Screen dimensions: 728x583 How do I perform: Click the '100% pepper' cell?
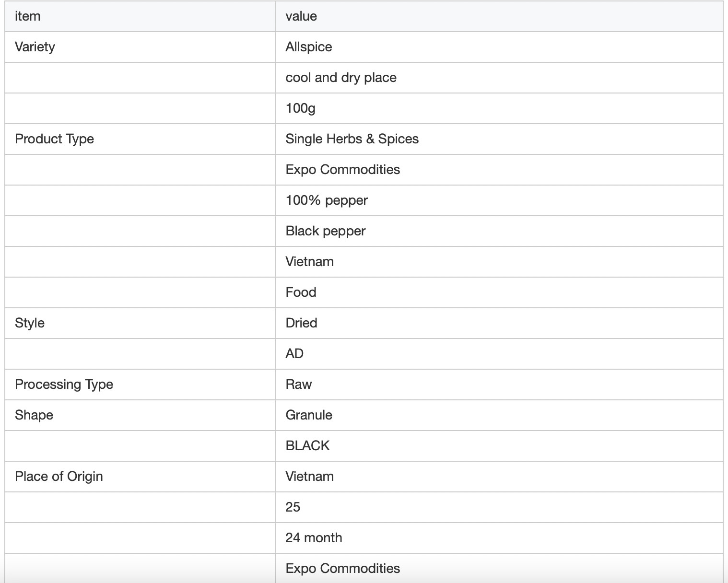499,200
